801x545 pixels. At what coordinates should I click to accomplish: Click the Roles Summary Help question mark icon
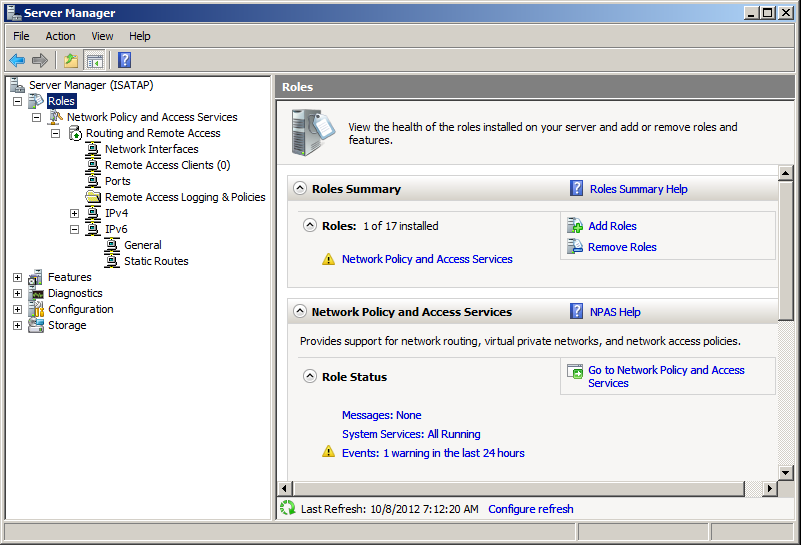click(x=576, y=188)
